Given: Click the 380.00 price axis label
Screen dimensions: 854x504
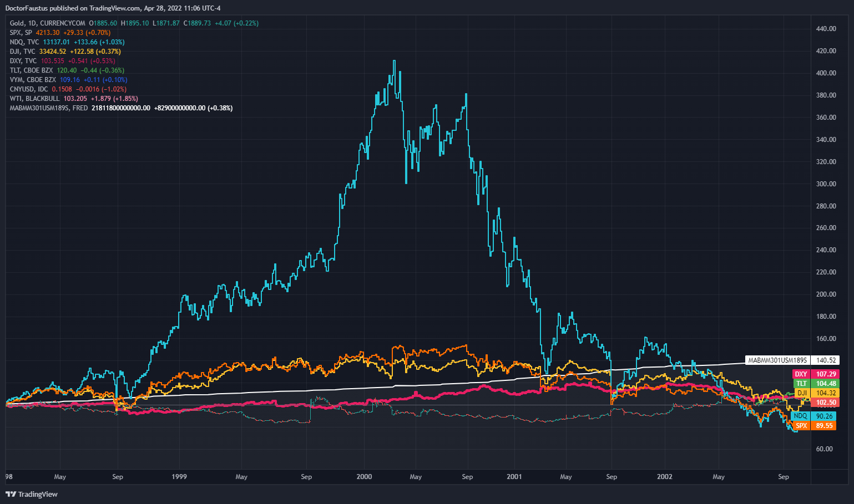Looking at the screenshot, I should 826,95.
